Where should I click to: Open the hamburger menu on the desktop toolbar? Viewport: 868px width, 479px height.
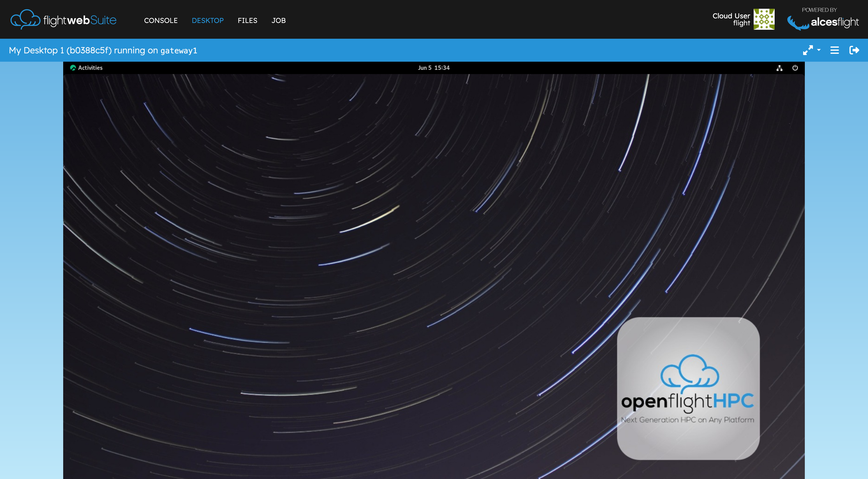pyautogui.click(x=834, y=50)
